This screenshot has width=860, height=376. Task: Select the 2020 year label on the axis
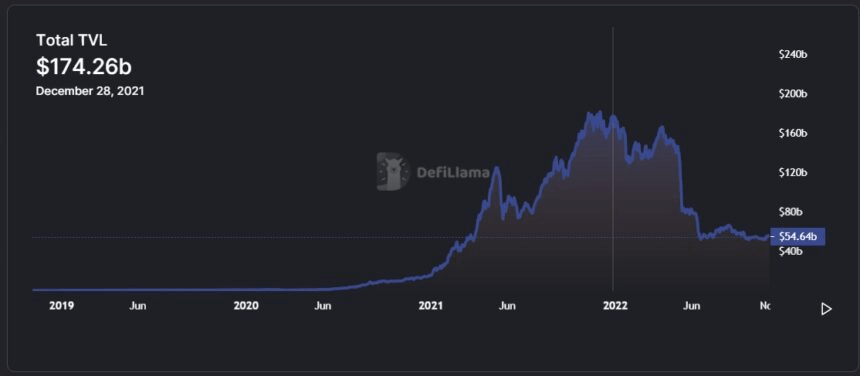click(246, 306)
